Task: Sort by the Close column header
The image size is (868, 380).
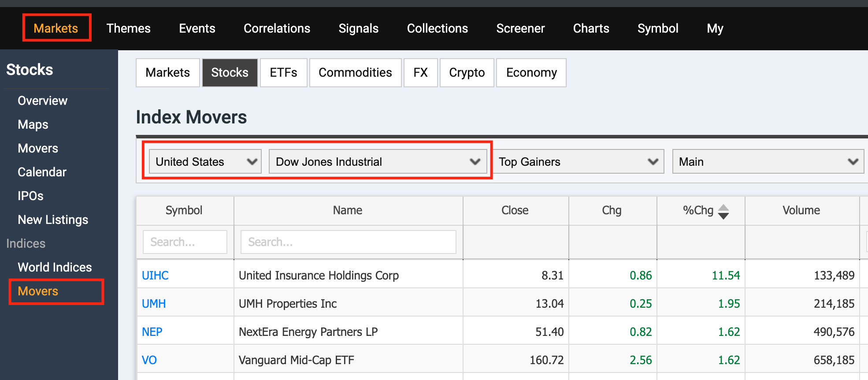Action: [515, 210]
